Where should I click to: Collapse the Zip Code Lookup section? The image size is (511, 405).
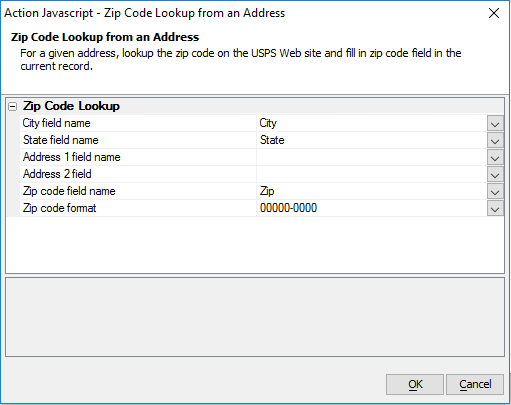click(x=13, y=107)
